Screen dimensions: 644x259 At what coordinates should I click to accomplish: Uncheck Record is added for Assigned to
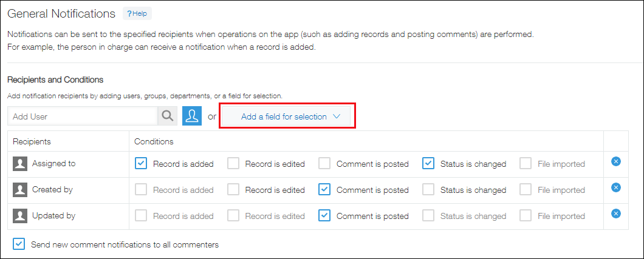point(141,163)
